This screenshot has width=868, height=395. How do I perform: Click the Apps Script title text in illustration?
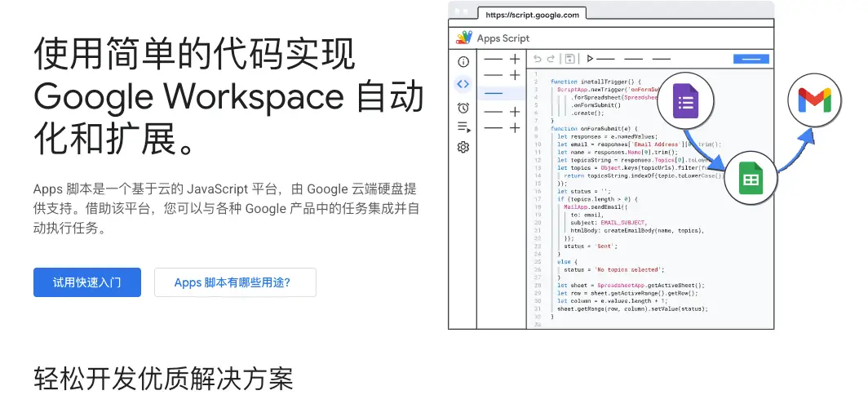click(x=503, y=38)
